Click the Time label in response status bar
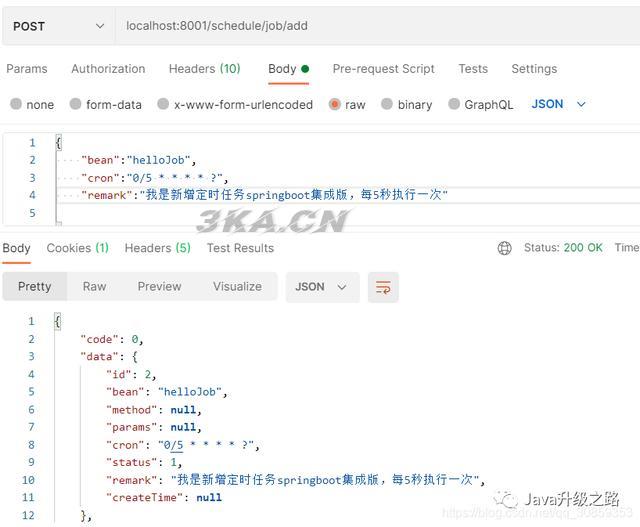 tap(627, 247)
